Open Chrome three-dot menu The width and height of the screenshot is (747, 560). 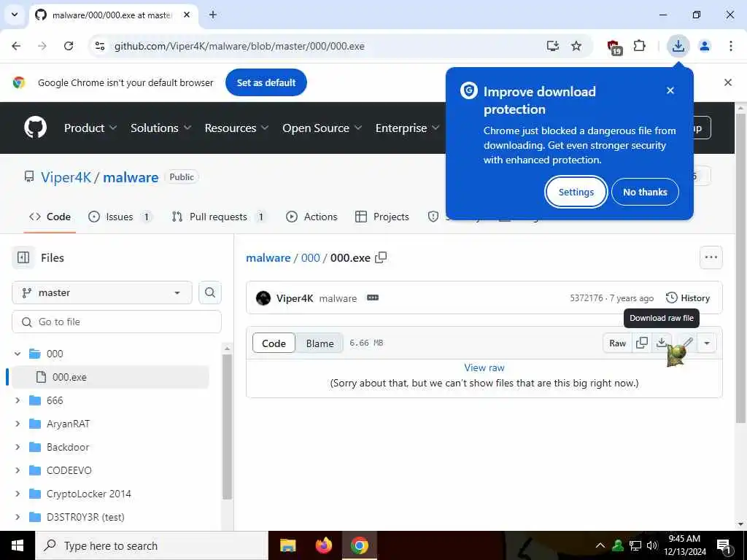731,46
